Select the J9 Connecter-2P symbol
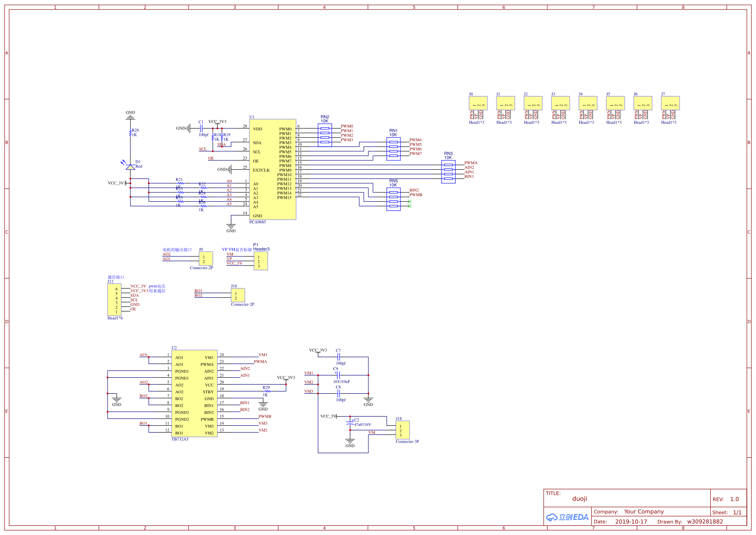The height and width of the screenshot is (535, 756). tap(206, 259)
